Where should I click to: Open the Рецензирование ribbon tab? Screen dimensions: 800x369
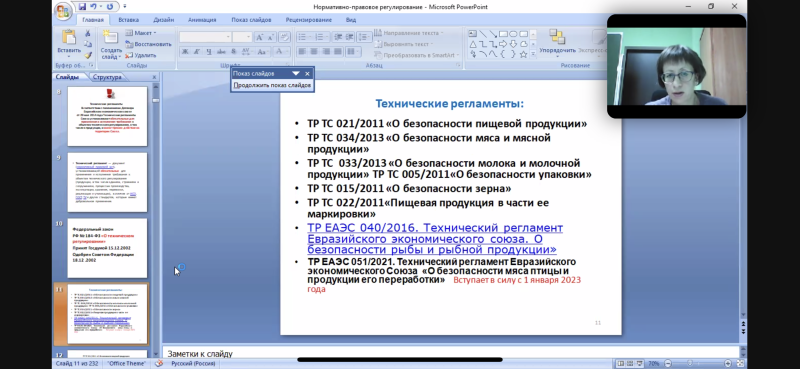tap(309, 20)
